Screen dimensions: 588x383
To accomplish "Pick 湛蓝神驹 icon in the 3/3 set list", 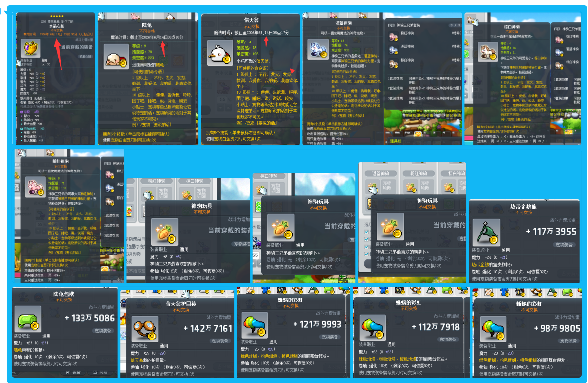I will tap(393, 50).
